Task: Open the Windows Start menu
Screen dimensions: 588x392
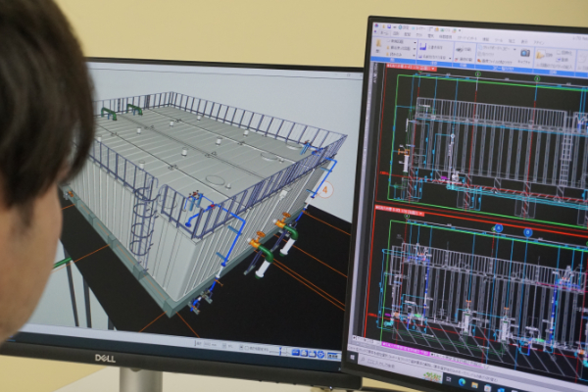Action: tap(353, 358)
